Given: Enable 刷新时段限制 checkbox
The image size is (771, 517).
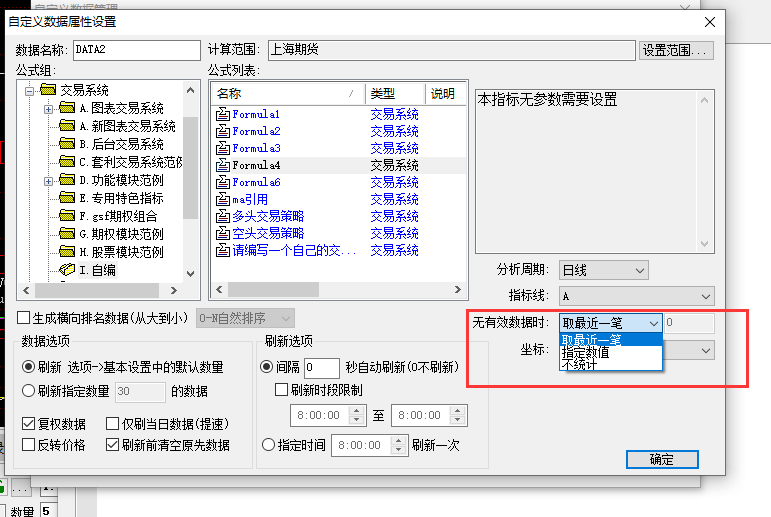Looking at the screenshot, I should click(x=281, y=390).
